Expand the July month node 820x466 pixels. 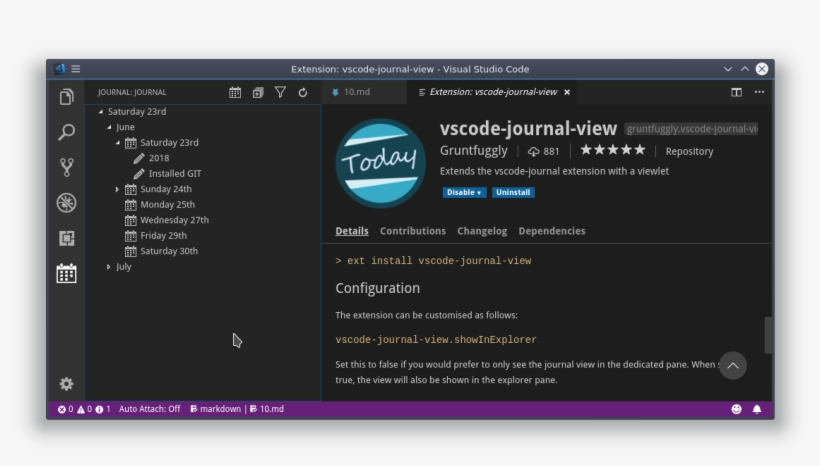click(109, 267)
